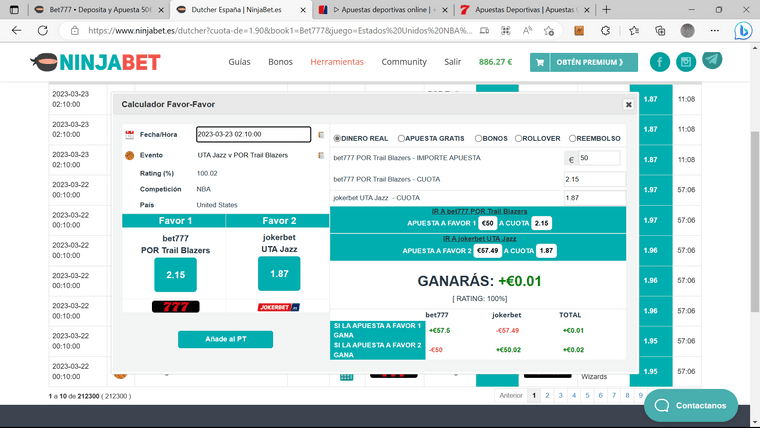Open the tab actions menu icon

point(14,10)
